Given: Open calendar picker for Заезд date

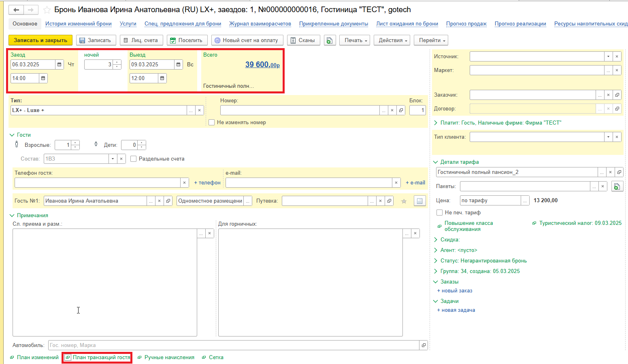Looking at the screenshot, I should pyautogui.click(x=60, y=64).
